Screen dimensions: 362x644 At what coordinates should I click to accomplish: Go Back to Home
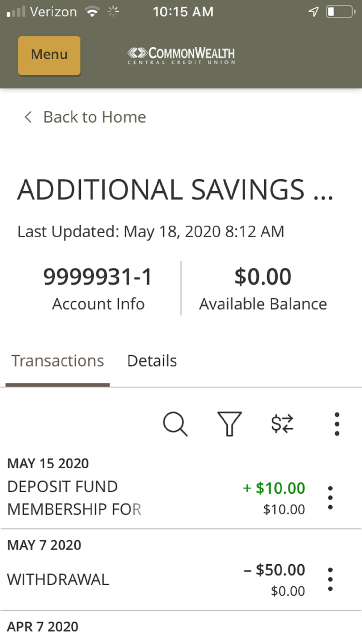pos(94,117)
